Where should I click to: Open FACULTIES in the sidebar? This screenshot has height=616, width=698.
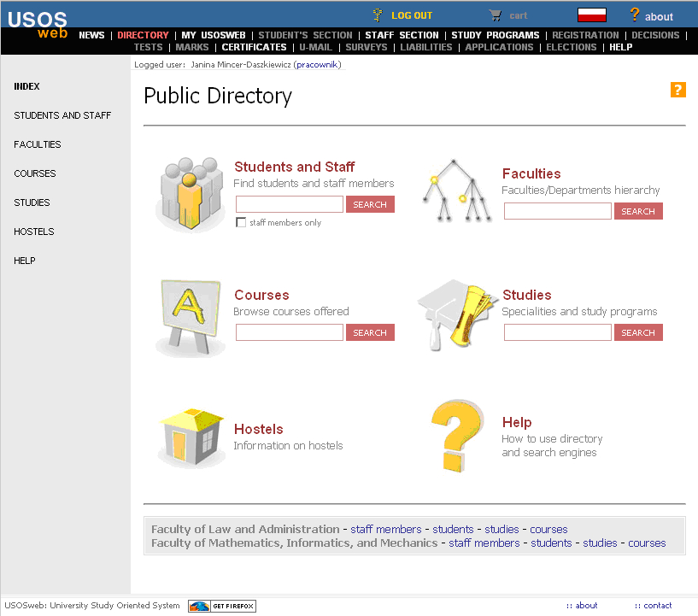38,144
